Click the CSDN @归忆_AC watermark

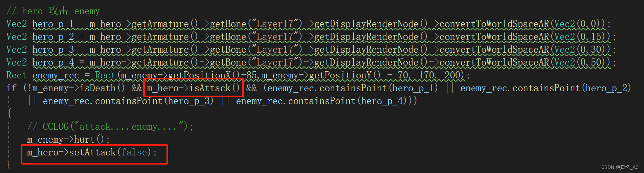coord(620,167)
